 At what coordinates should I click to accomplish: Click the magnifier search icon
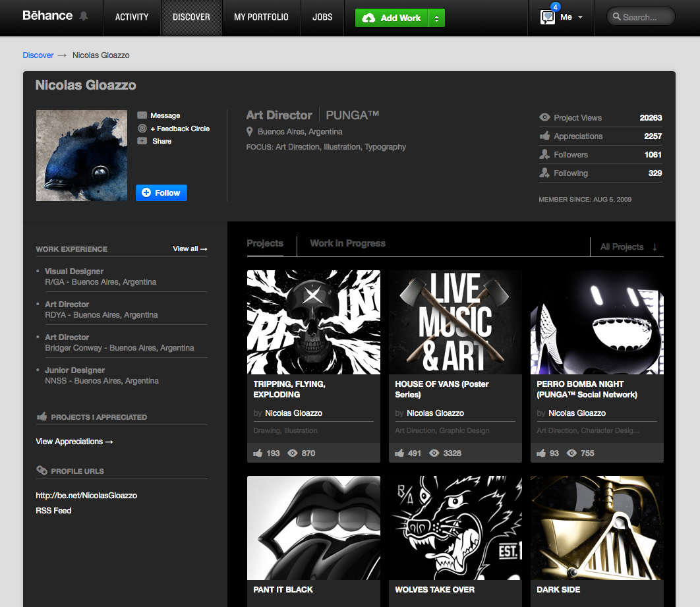tap(616, 16)
